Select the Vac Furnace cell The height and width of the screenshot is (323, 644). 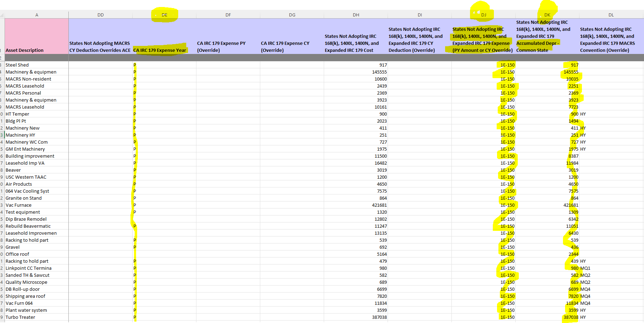point(36,205)
